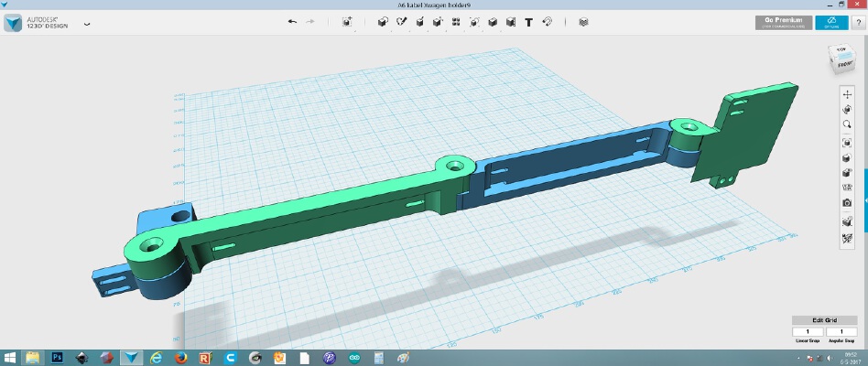This screenshot has height=366, width=868.
Task: Select the Text tool
Action: click(x=528, y=22)
